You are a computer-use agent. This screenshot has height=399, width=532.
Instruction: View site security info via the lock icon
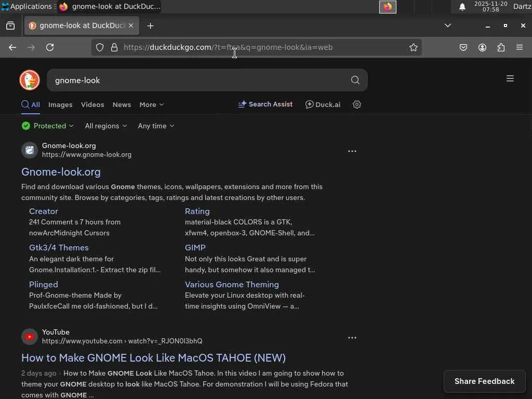[x=114, y=47]
